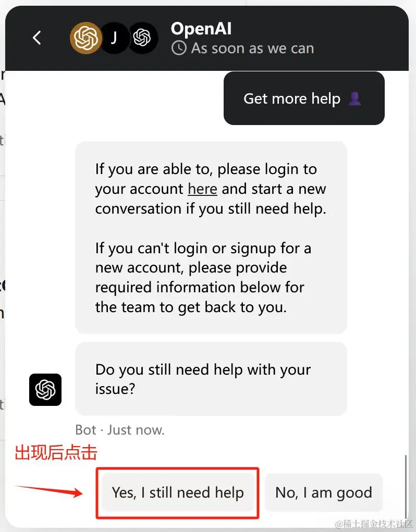The height and width of the screenshot is (532, 416).
Task: Choose Yes, I still need help
Action: point(178,492)
